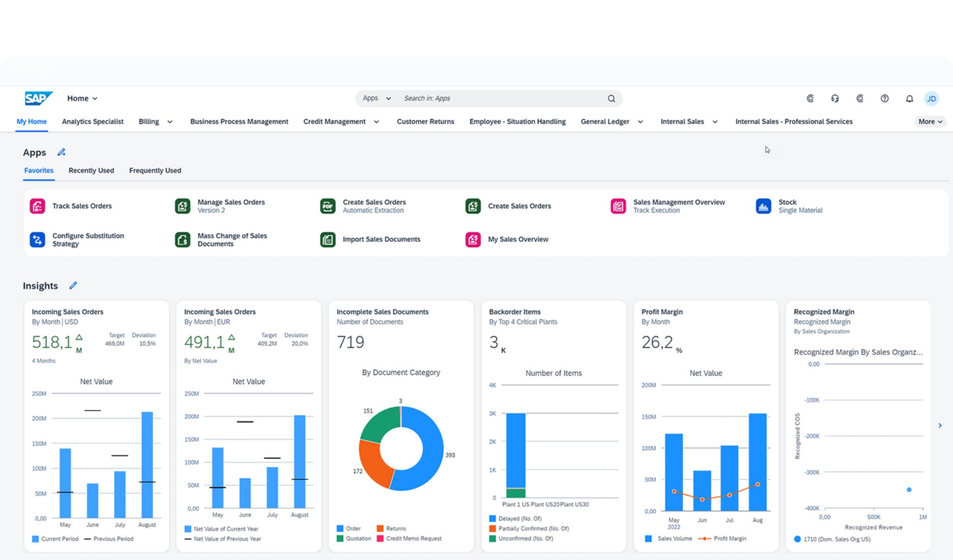Image resolution: width=953 pixels, height=560 pixels.
Task: Select the Analytics Specialist tab
Action: click(x=93, y=122)
